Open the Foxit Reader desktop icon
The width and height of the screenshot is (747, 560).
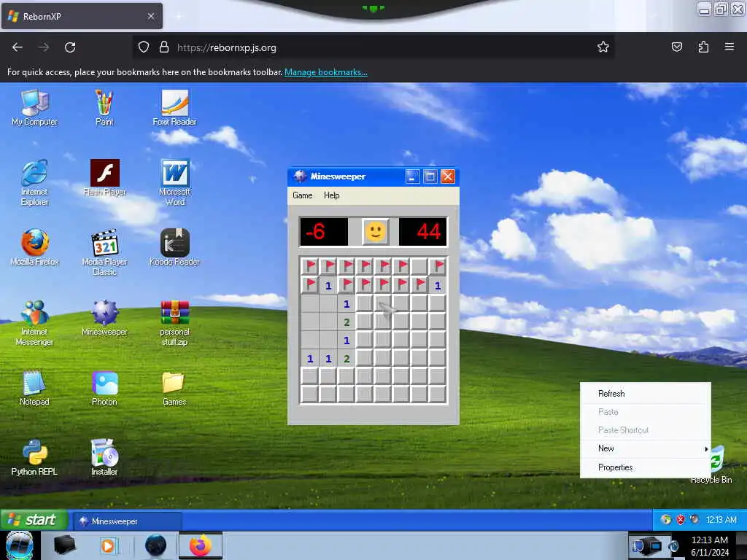(174, 108)
